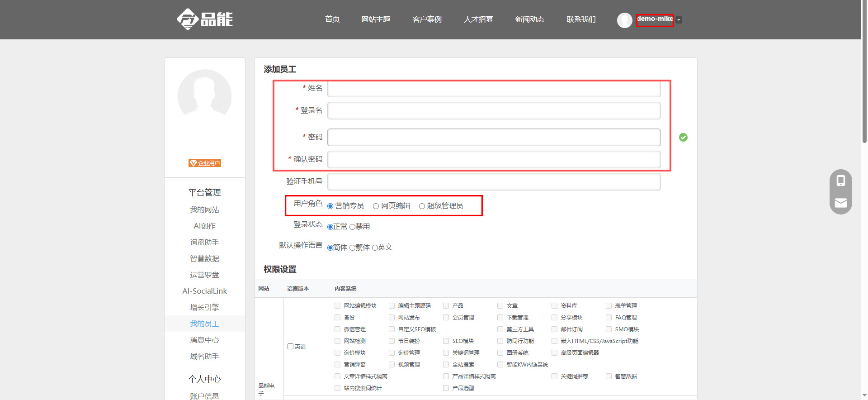Open 询盘助手 in sidebar

pyautogui.click(x=204, y=242)
